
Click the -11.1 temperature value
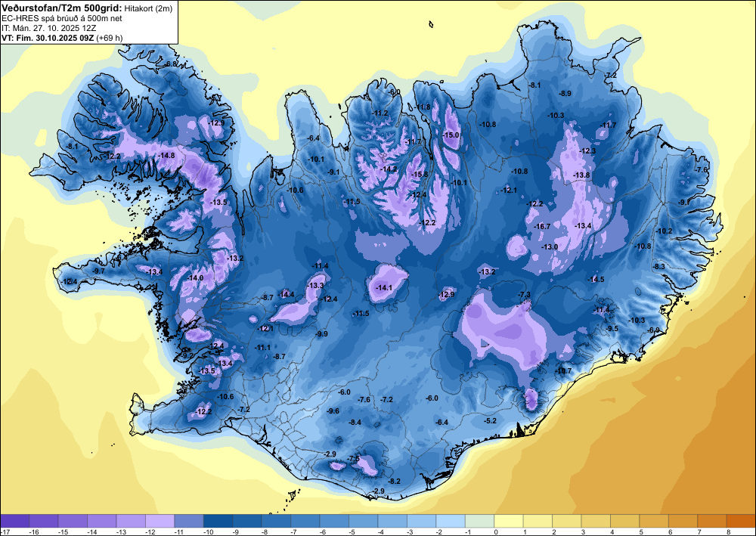[x=263, y=348]
